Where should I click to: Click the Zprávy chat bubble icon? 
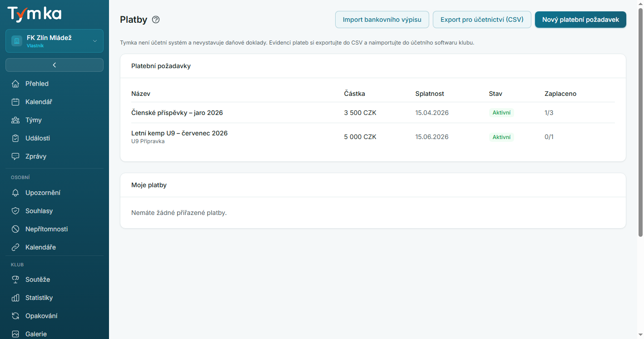[x=15, y=156]
